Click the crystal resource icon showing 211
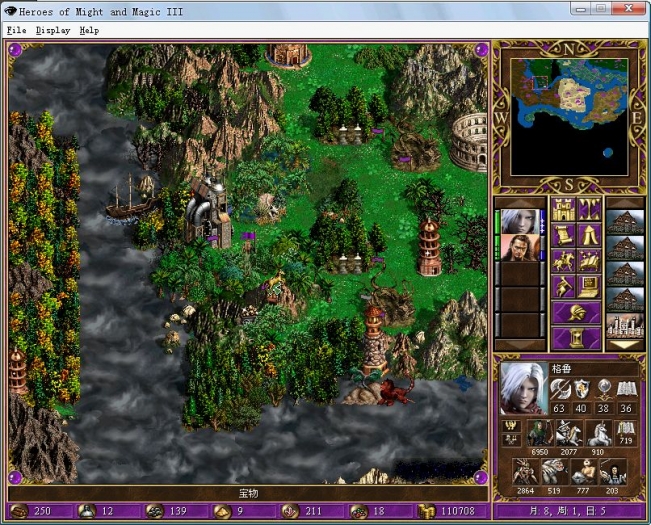 [x=289, y=511]
